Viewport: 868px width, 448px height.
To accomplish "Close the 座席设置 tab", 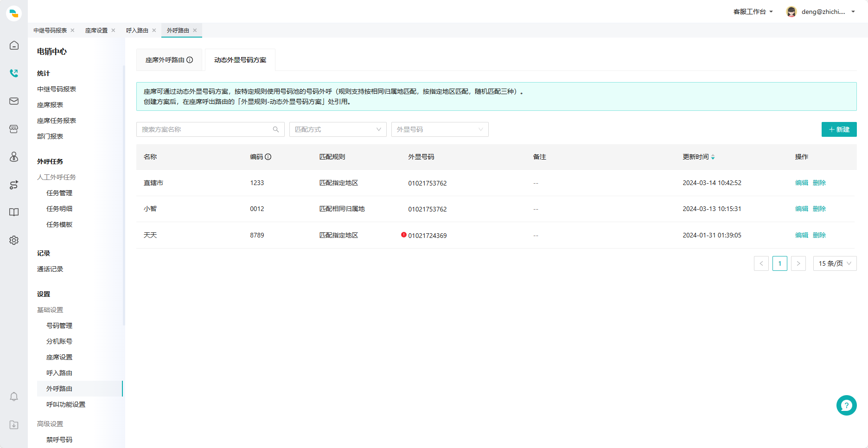I will (x=113, y=30).
